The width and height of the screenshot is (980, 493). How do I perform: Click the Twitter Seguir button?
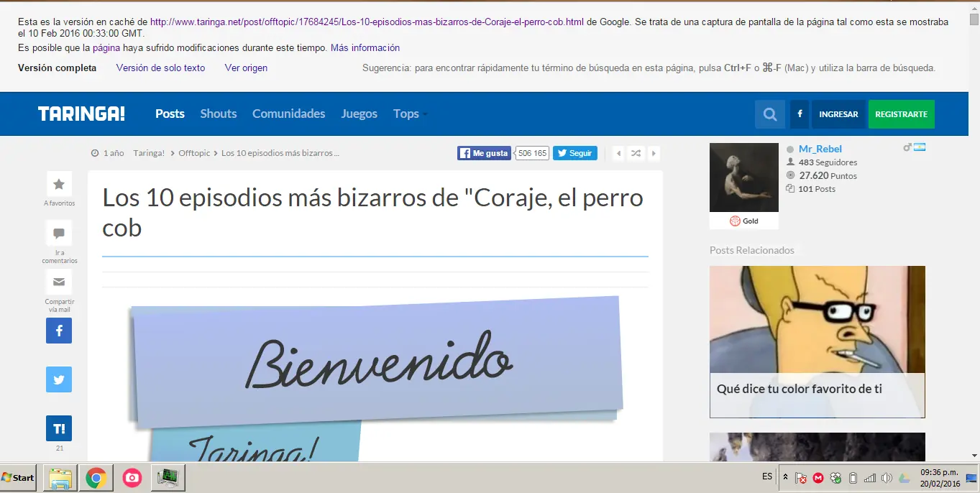[x=574, y=153]
